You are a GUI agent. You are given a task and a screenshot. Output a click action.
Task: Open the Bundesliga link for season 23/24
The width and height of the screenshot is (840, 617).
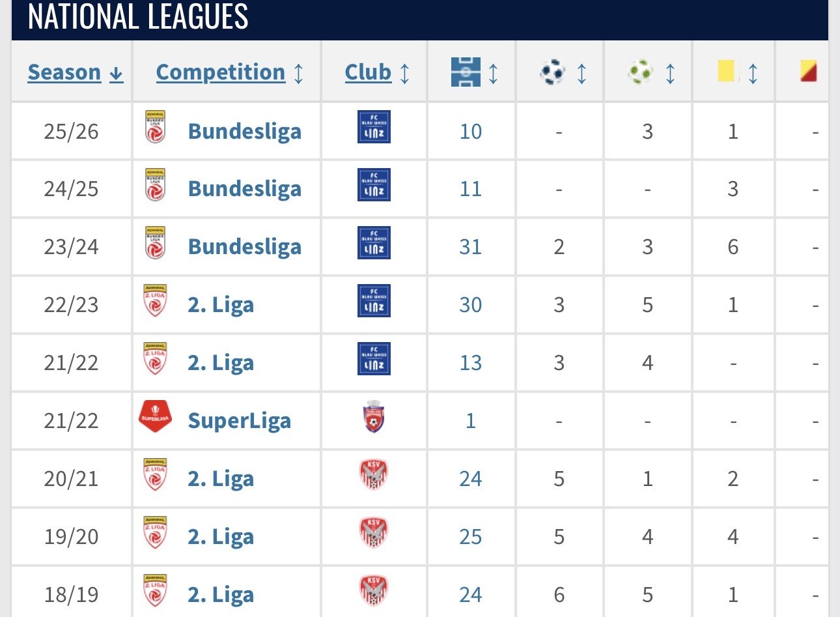tap(244, 247)
